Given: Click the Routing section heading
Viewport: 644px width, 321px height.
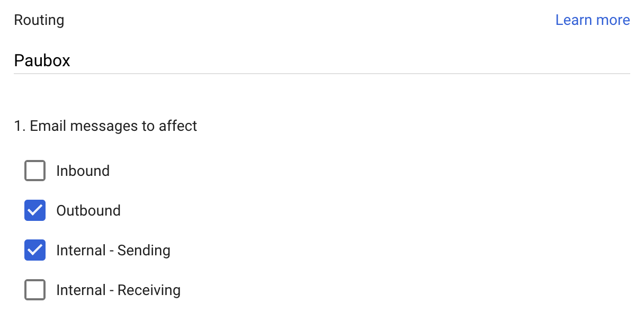Looking at the screenshot, I should (39, 20).
